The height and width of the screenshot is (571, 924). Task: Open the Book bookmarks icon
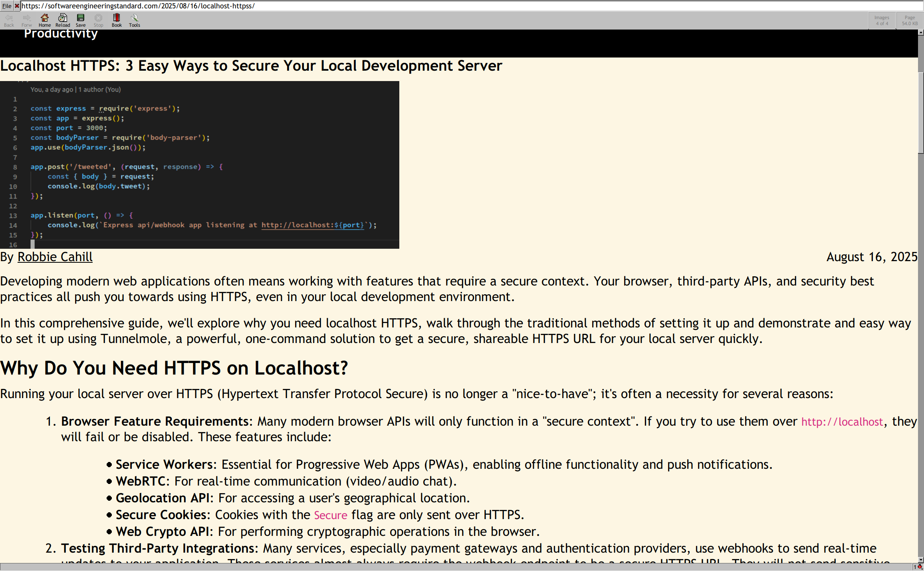coord(117,20)
